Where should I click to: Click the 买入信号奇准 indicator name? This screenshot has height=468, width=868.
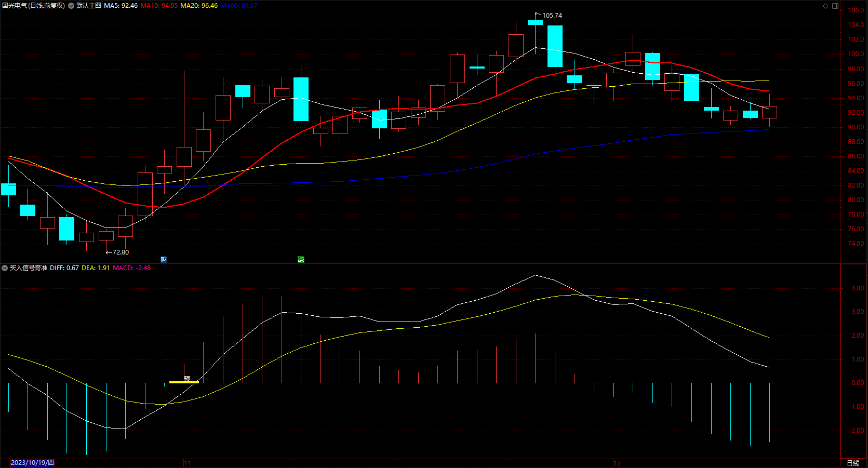[29, 268]
